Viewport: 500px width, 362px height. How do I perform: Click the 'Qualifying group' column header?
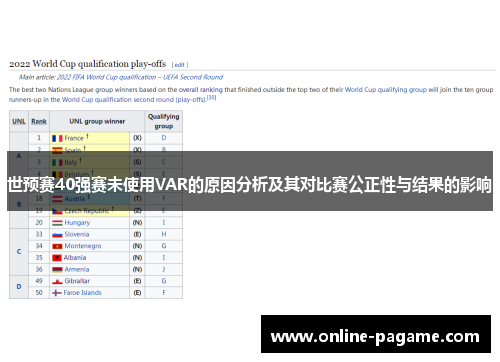pyautogui.click(x=164, y=121)
